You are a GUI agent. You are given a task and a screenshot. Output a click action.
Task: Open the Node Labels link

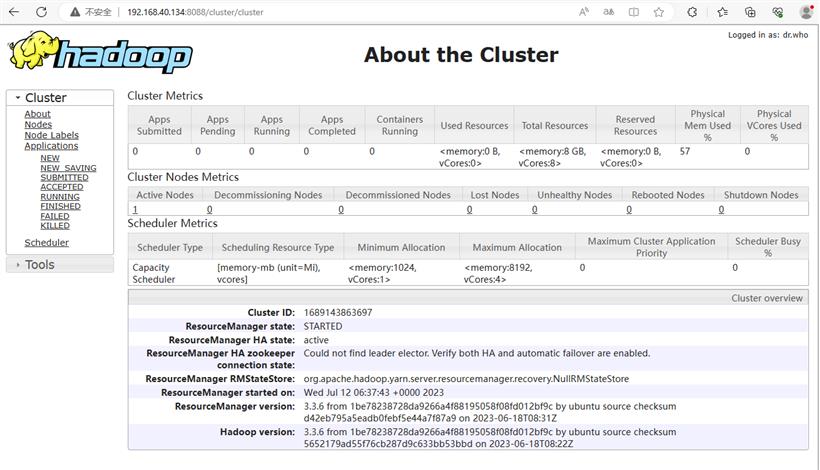tap(51, 135)
